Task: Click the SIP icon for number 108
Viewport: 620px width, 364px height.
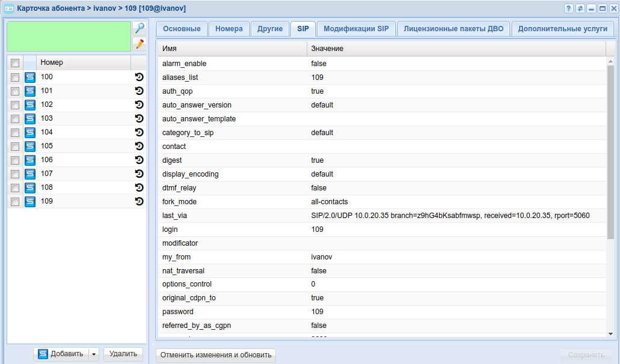Action: (30, 188)
